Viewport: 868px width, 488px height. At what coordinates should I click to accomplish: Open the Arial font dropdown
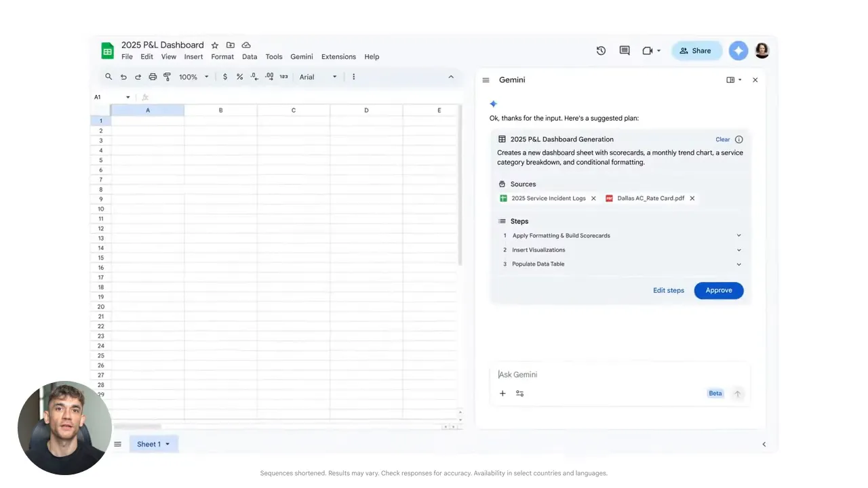tap(318, 77)
